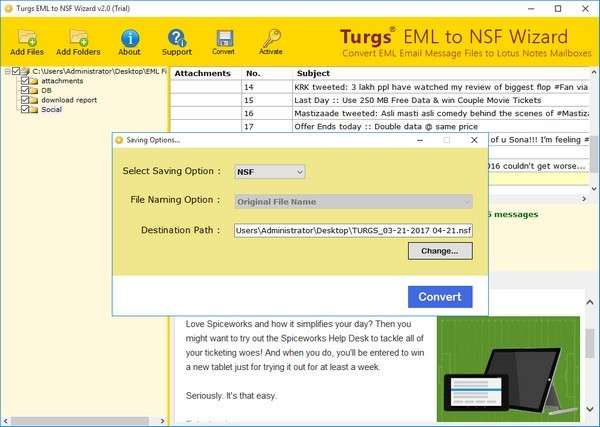Click folder tree horizontal scroll right arrow
Screen dimensions: 600x427
pyautogui.click(x=162, y=421)
